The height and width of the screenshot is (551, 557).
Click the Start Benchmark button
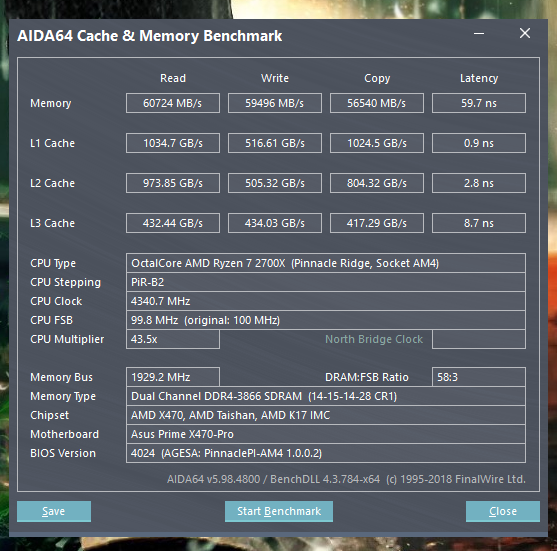tap(279, 511)
